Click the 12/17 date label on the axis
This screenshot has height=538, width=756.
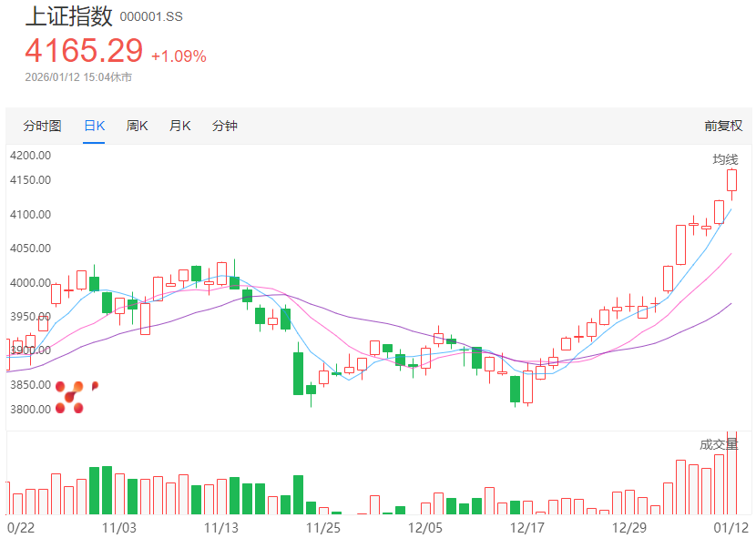click(527, 526)
